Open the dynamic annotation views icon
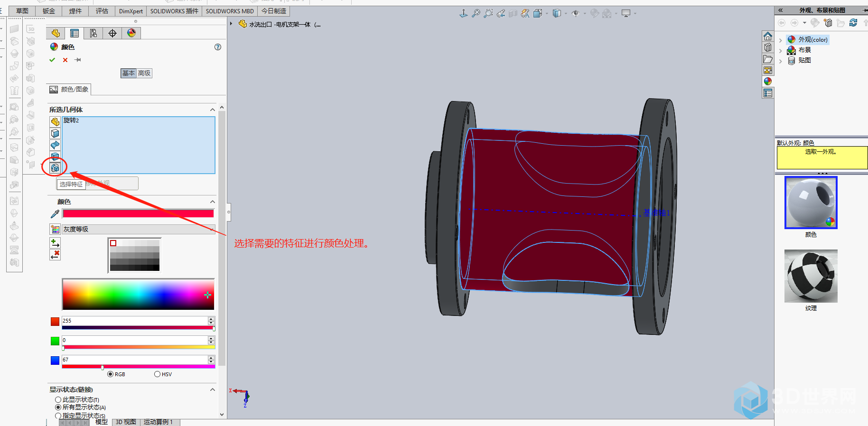 point(525,13)
